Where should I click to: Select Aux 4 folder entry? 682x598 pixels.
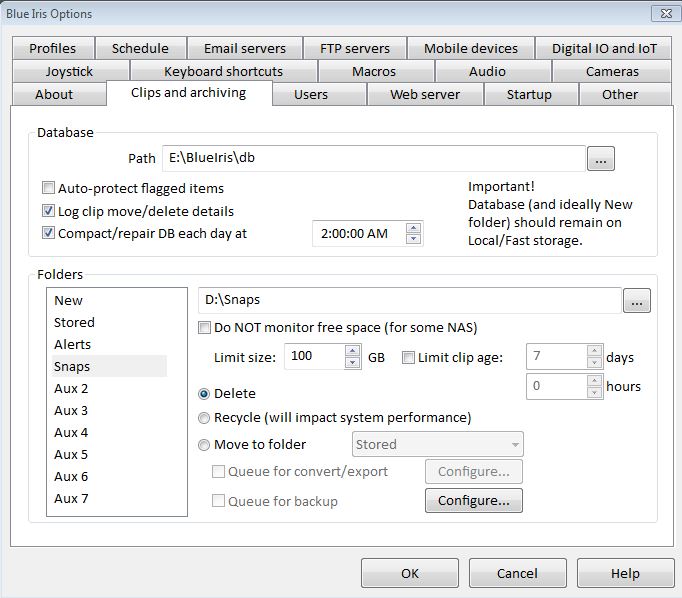click(109, 432)
